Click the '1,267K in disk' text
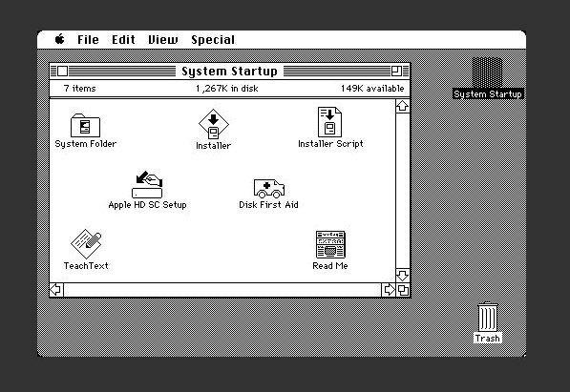 click(x=227, y=89)
